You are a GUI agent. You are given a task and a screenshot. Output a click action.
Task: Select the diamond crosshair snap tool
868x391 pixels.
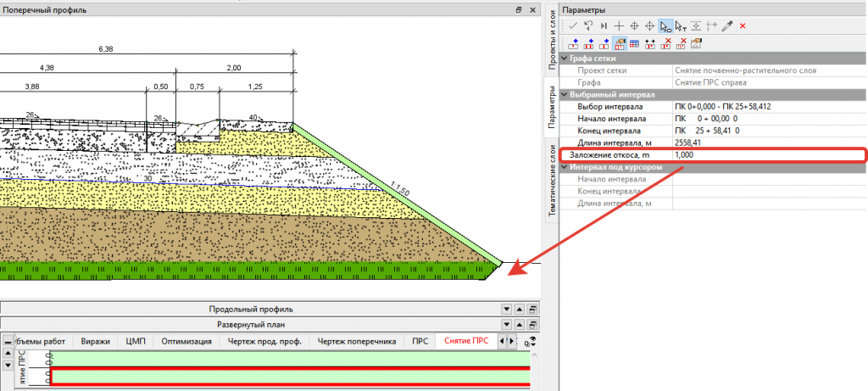[650, 25]
